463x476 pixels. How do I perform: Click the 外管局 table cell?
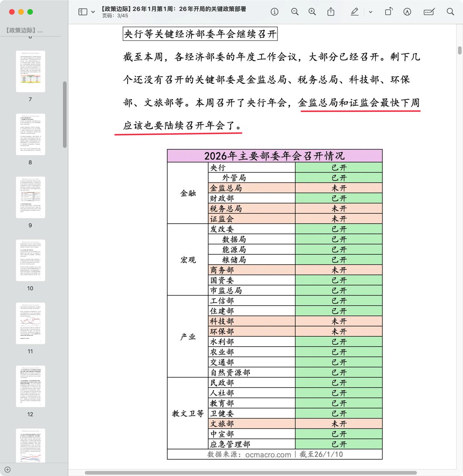coord(252,178)
